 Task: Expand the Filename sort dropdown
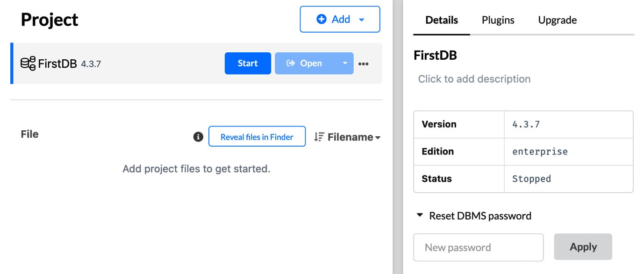[x=378, y=137]
